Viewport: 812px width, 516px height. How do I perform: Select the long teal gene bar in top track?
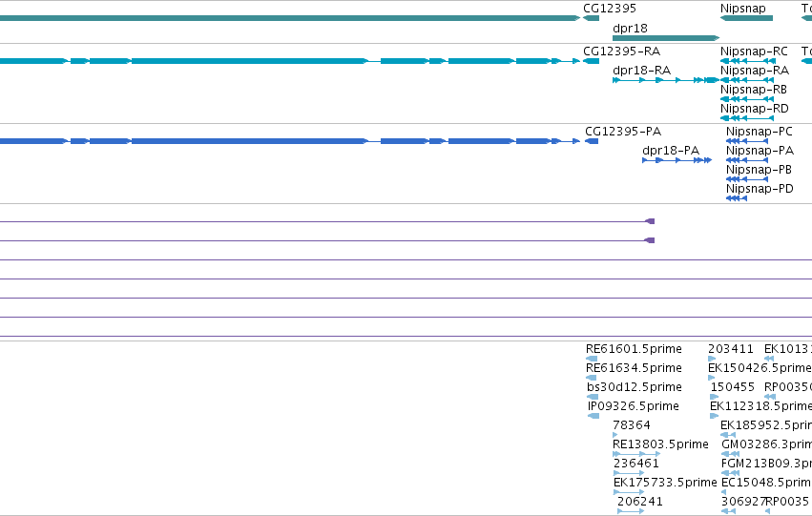(290, 18)
